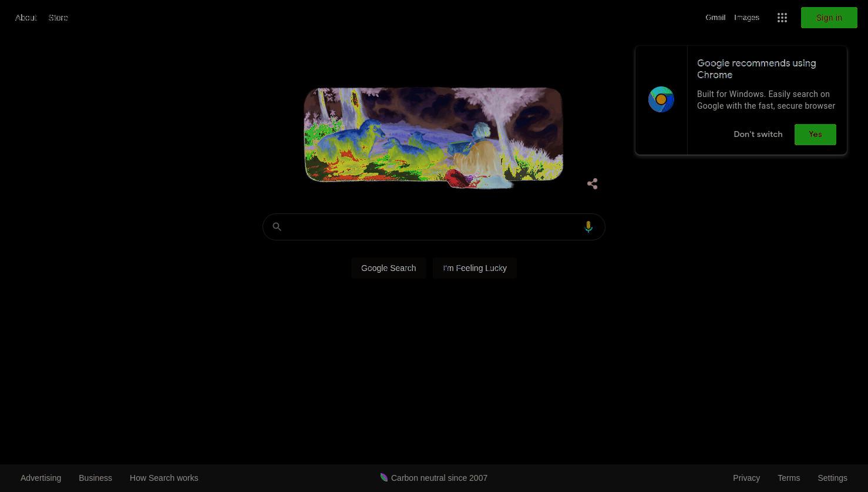The width and height of the screenshot is (868, 492).
Task: Click 'Built for Windows' description text
Action: (x=766, y=100)
